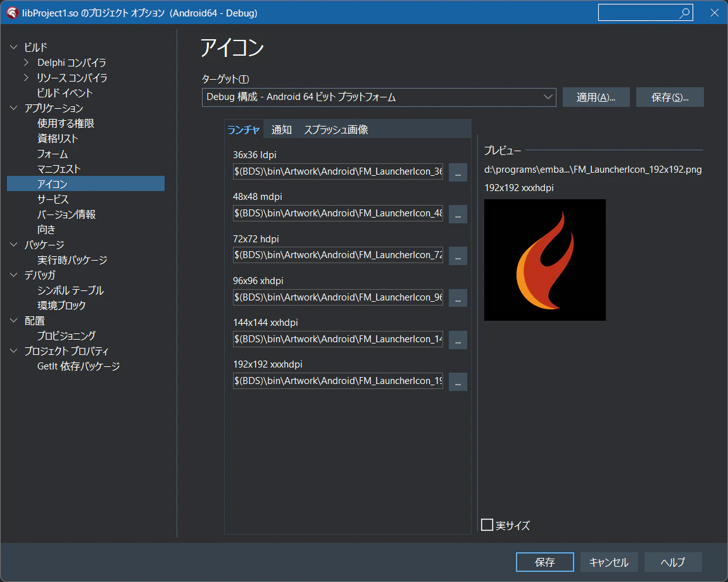Switch to the スプラッシュ画像 tab

336,130
